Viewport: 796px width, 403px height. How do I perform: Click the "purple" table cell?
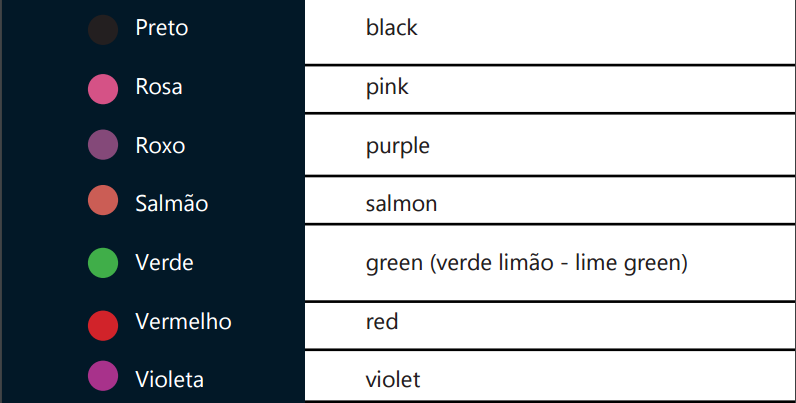tap(549, 146)
